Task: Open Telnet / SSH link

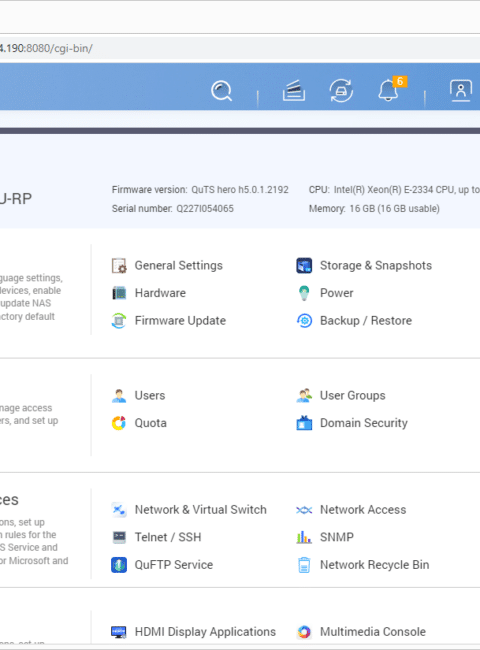Action: coord(168,537)
